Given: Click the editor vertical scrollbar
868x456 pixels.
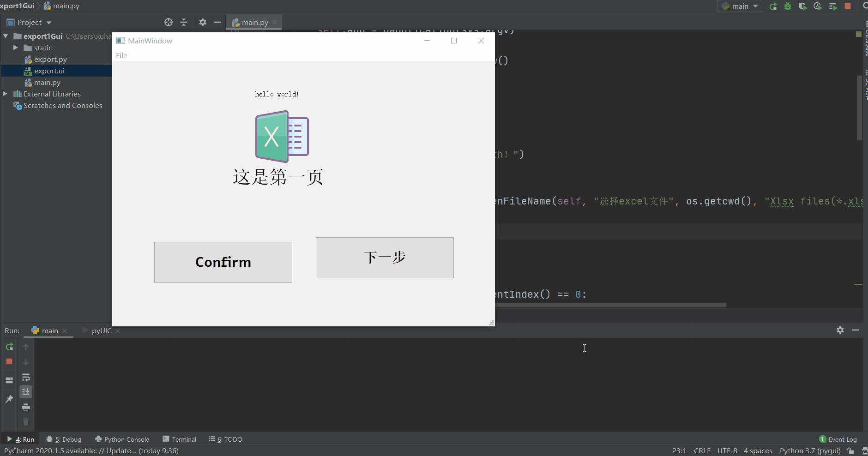Looking at the screenshot, I should click(860, 108).
